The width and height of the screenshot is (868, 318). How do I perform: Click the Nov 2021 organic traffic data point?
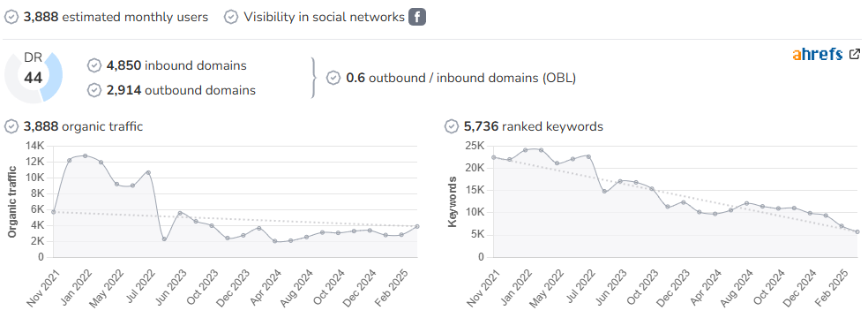pyautogui.click(x=54, y=212)
